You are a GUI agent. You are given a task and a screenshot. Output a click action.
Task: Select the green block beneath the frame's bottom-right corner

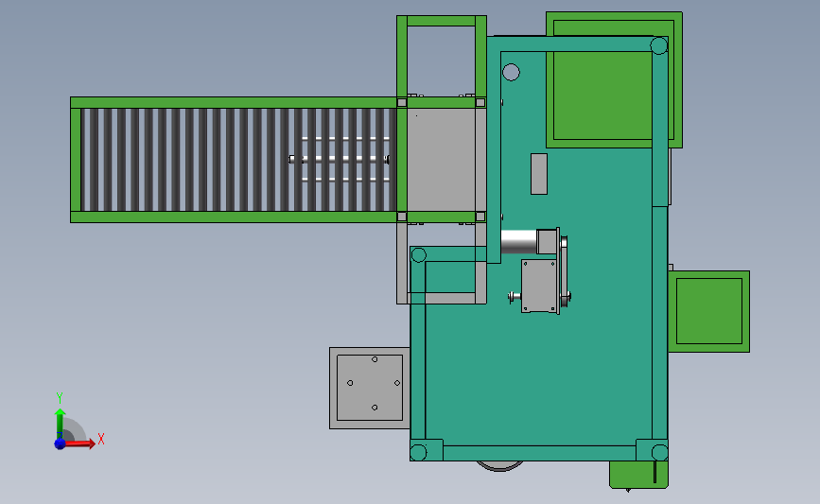[639, 475]
